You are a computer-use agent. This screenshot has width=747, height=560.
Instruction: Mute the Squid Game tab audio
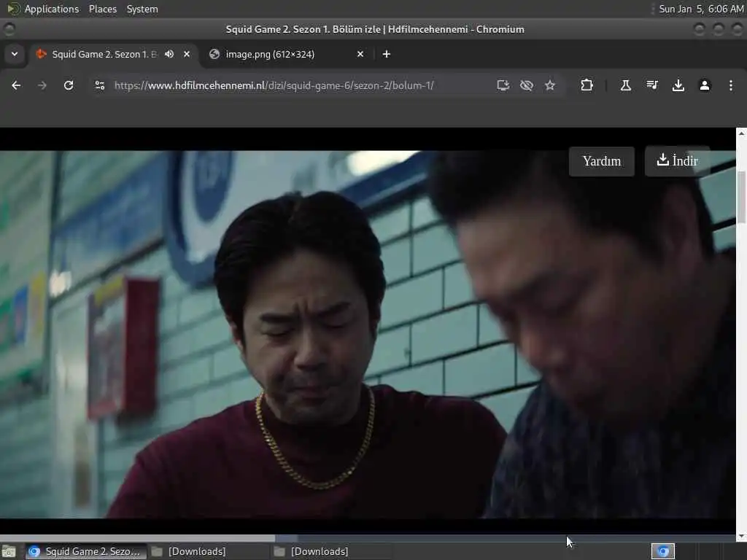(169, 54)
